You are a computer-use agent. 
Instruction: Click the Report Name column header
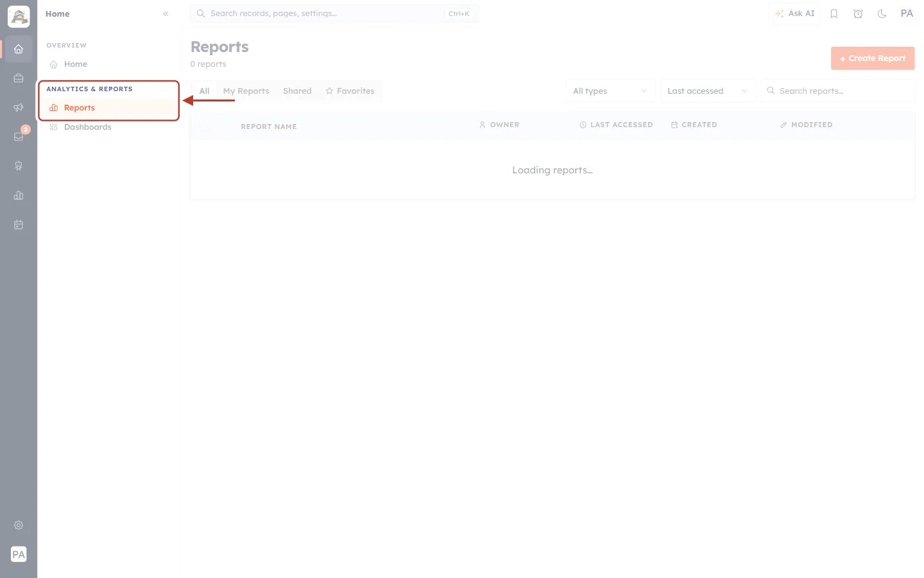[x=269, y=127]
